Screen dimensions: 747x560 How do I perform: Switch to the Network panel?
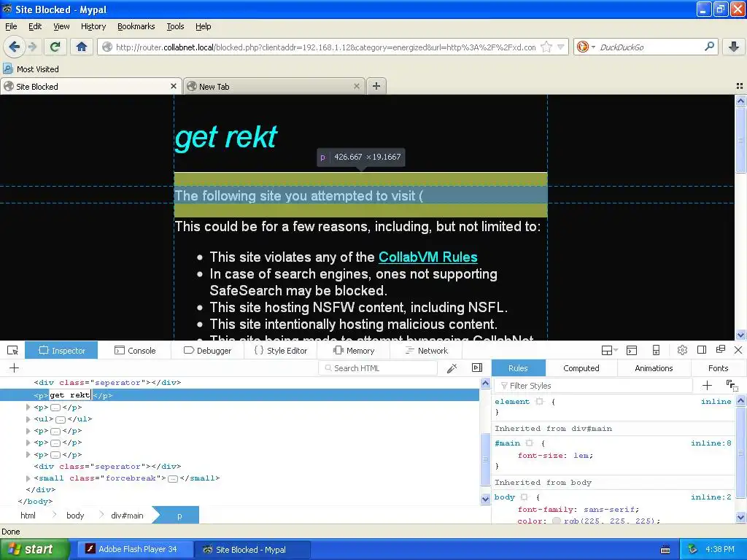426,351
